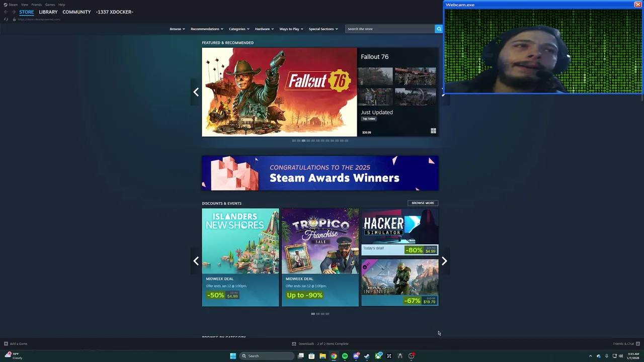Click the Fallout 76 title text
This screenshot has width=644, height=362.
tap(374, 57)
